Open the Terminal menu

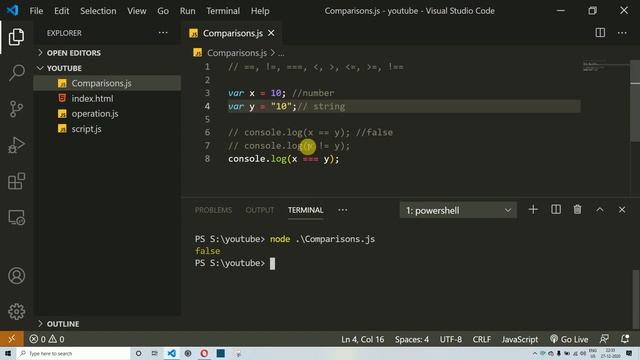[x=223, y=11]
